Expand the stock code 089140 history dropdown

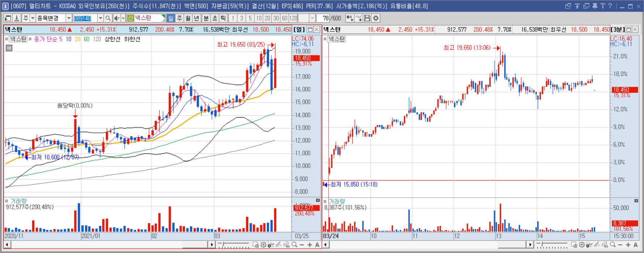coord(101,18)
